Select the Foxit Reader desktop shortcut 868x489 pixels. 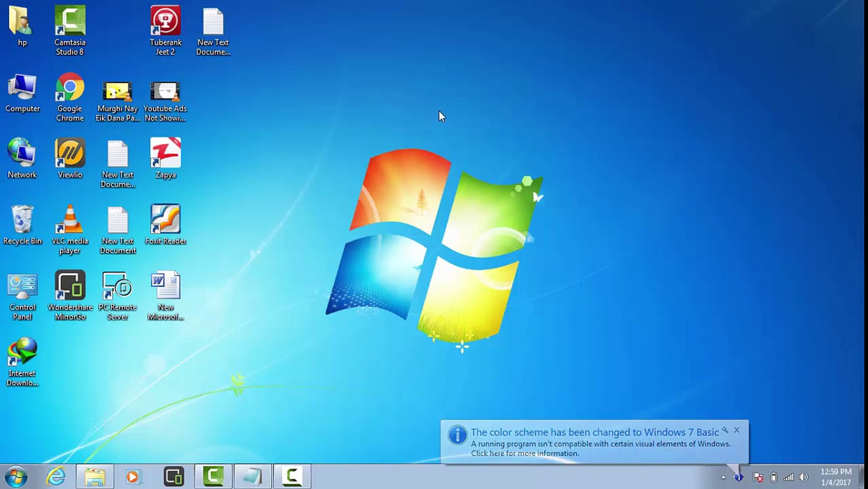point(165,225)
